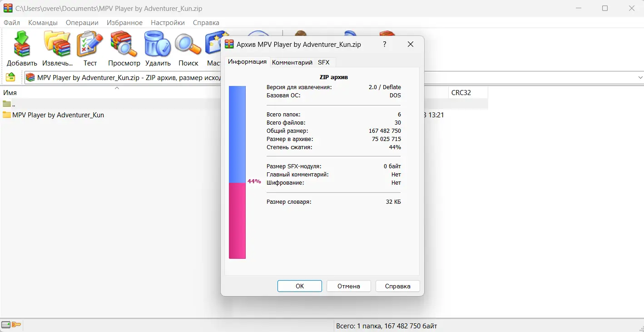Open the Файл menu
This screenshot has height=332, width=644.
point(12,23)
